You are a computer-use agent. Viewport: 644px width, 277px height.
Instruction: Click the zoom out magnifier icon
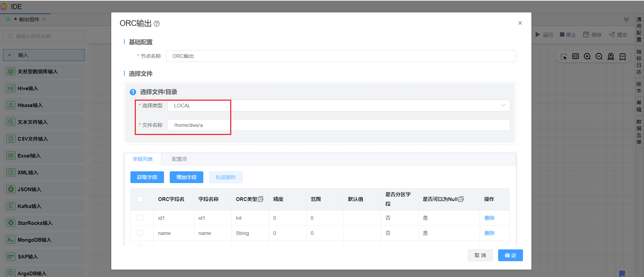tap(599, 57)
